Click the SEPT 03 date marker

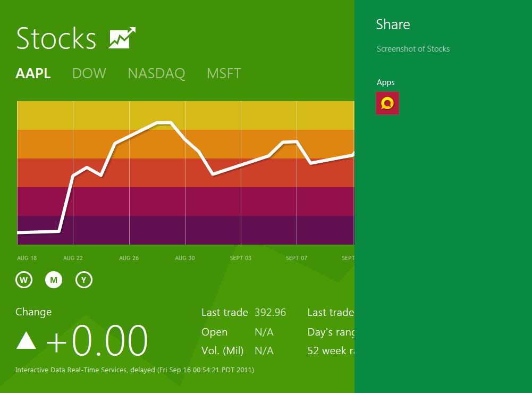tap(241, 258)
